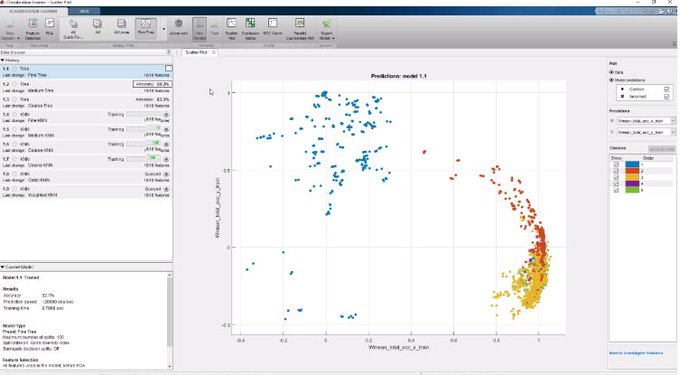Open the Export Model dropdown

tap(327, 29)
